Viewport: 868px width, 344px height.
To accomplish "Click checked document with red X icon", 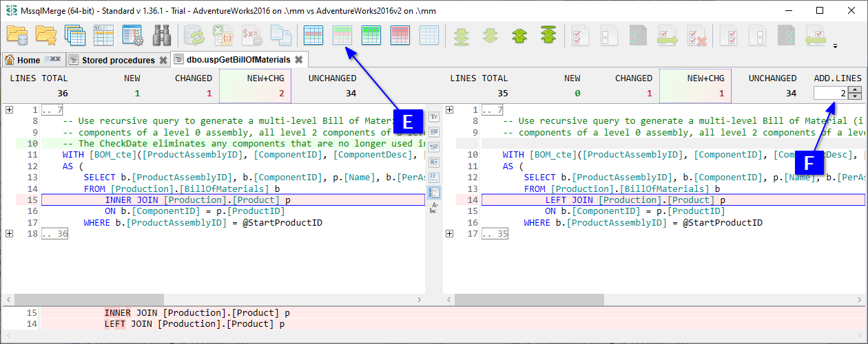I will (697, 35).
